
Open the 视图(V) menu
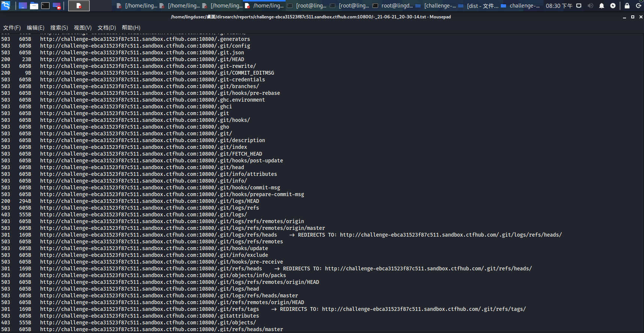click(x=83, y=28)
